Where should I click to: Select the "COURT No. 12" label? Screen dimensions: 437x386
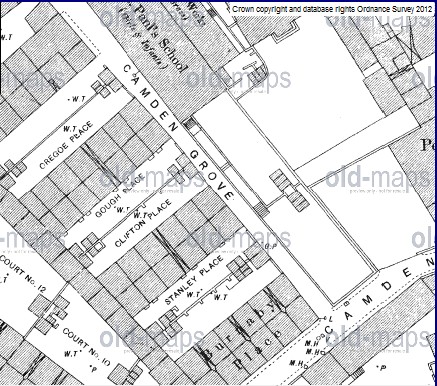23,273
